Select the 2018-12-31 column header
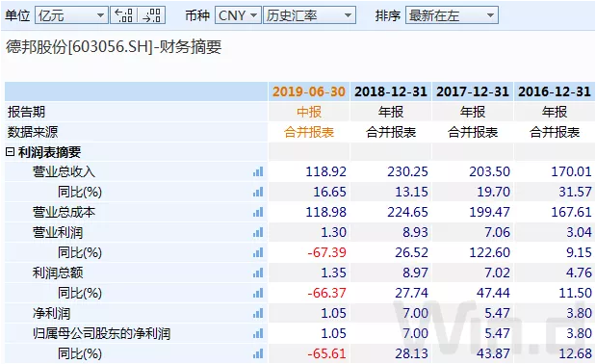Screen dimensions: 596x364 point(391,91)
